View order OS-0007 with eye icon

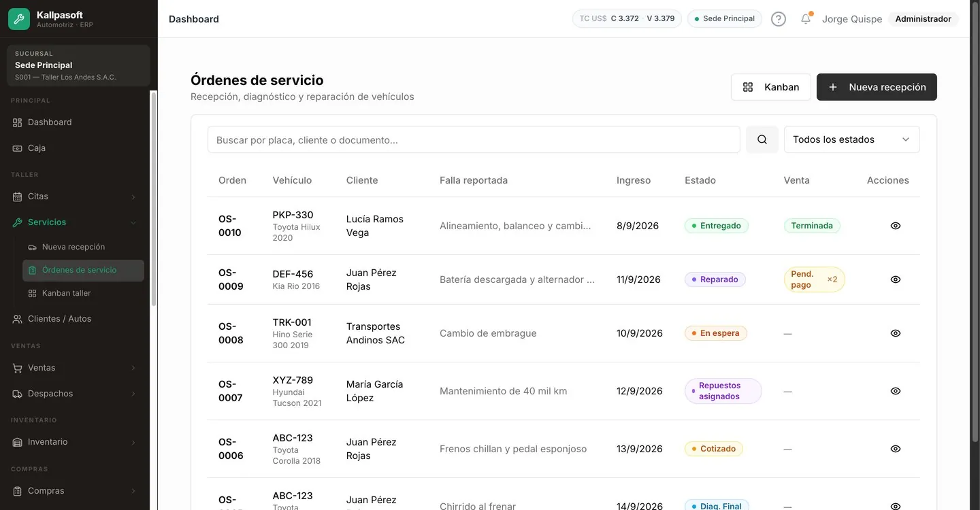[896, 391]
